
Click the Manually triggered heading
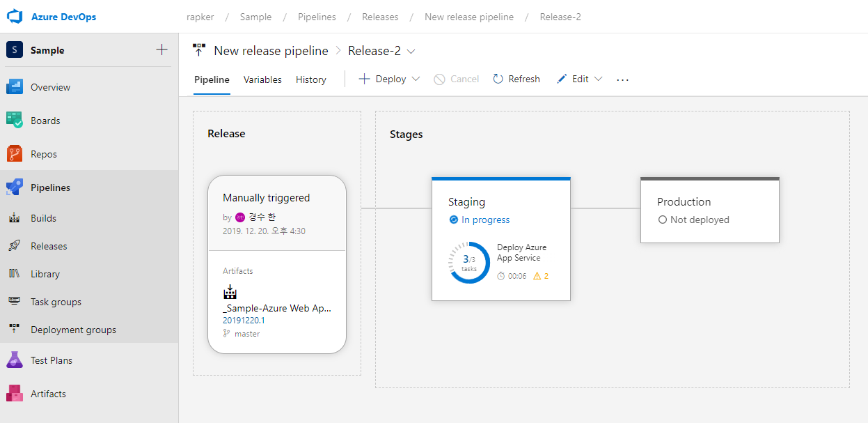(267, 198)
